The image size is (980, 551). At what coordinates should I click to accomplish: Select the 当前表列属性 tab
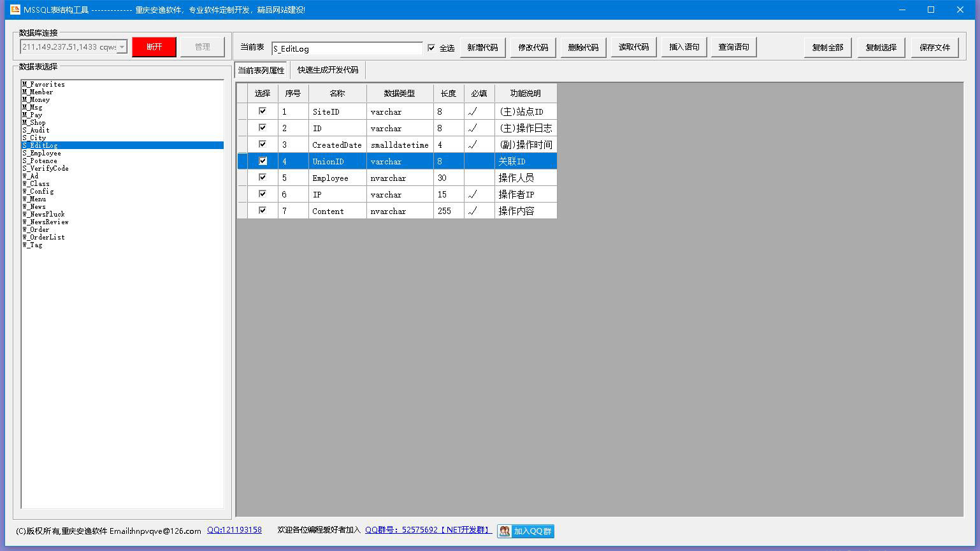tap(261, 71)
